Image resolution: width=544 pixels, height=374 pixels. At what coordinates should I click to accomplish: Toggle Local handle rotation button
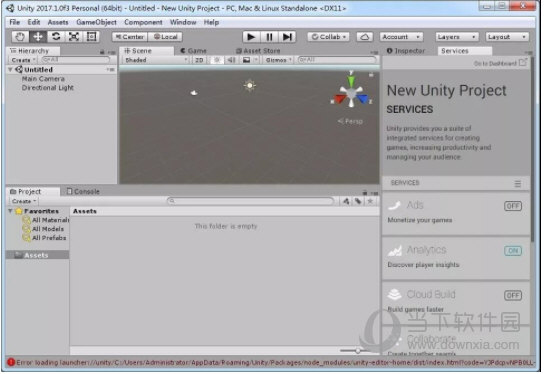click(x=165, y=37)
